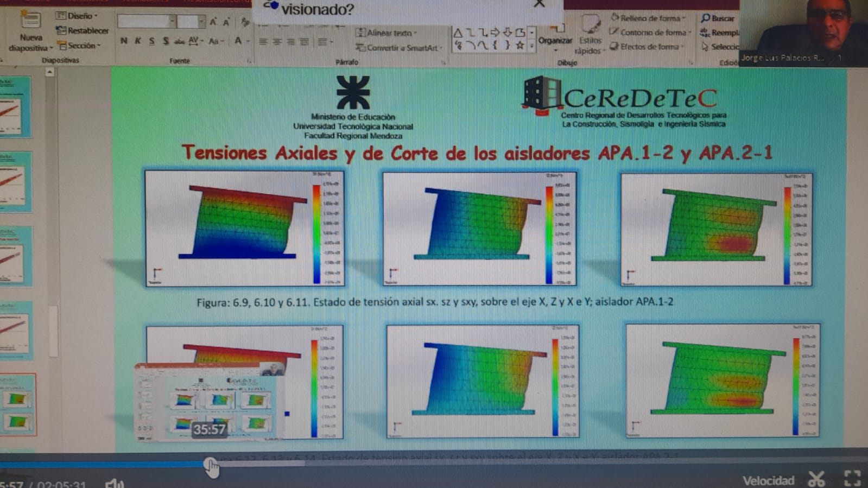868x488 pixels.
Task: Expand the Sección dropdown
Action: pyautogui.click(x=79, y=46)
